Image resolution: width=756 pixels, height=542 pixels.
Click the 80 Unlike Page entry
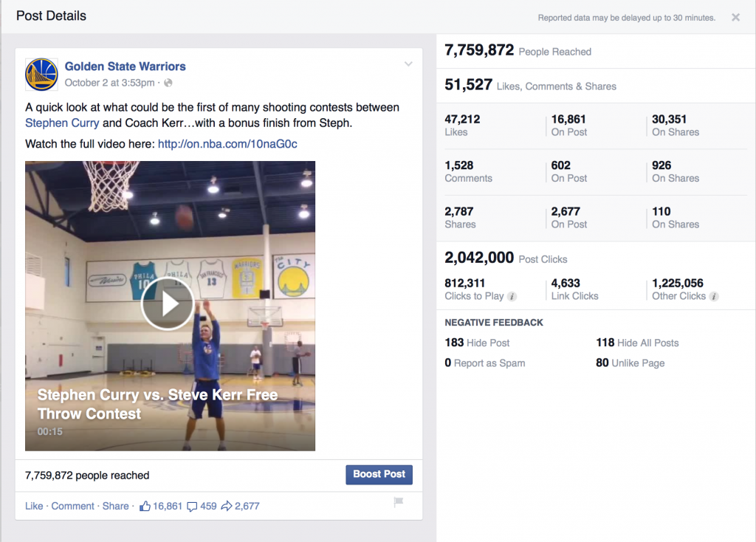point(630,363)
